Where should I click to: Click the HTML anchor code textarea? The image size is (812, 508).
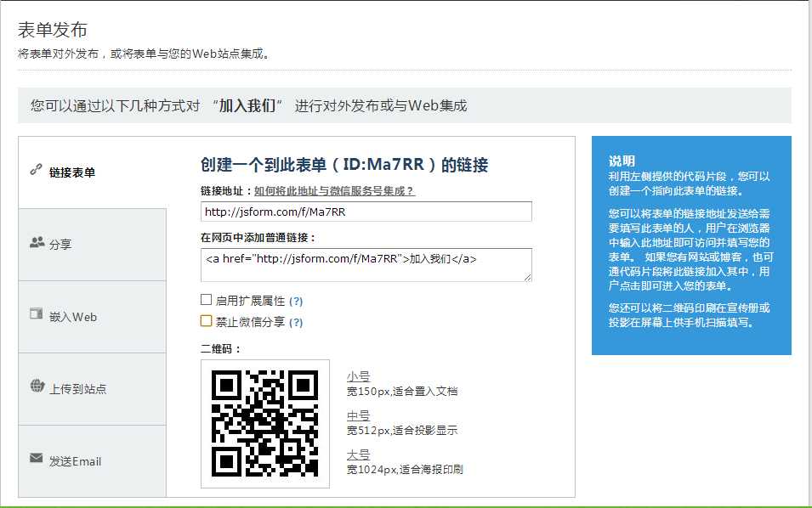click(x=366, y=265)
